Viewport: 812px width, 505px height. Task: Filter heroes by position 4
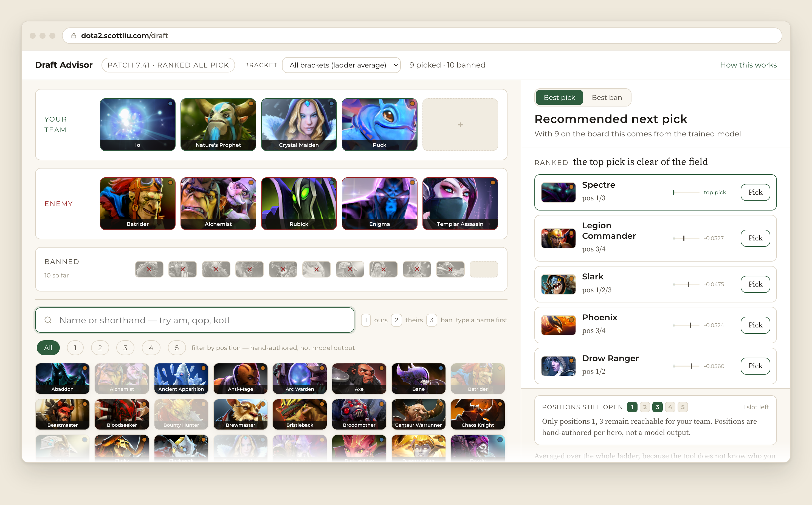point(151,348)
